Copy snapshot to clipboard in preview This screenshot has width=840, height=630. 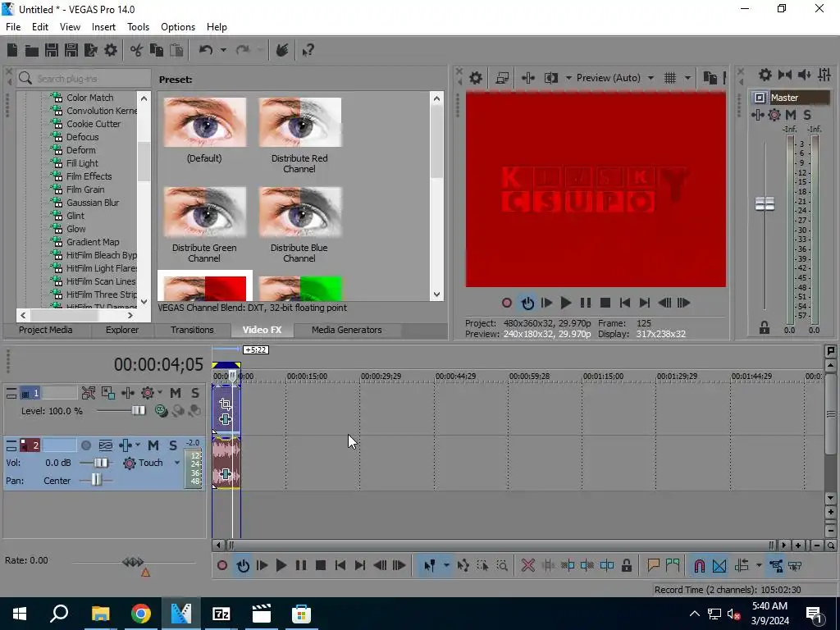click(710, 78)
